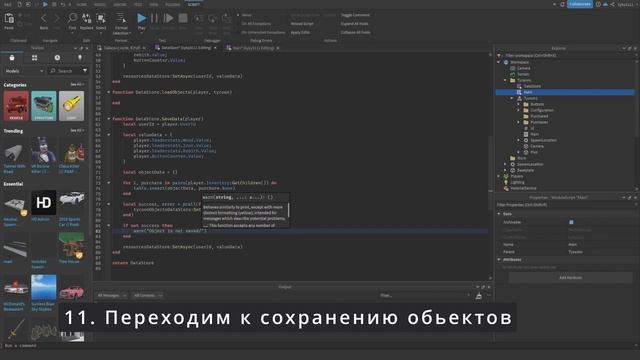Screen dimensions: 640x360
Task: Clear the Output window with broom icon
Action: pos(478,296)
